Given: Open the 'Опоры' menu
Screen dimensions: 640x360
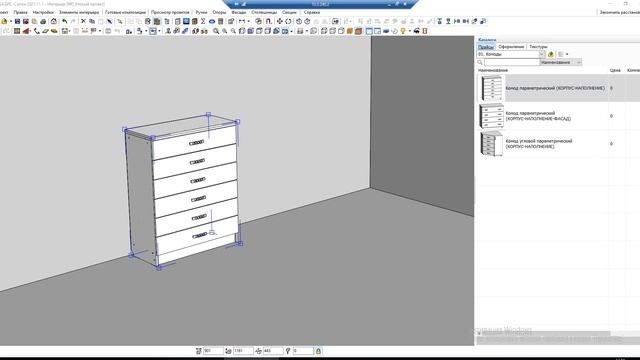Looking at the screenshot, I should [219, 12].
